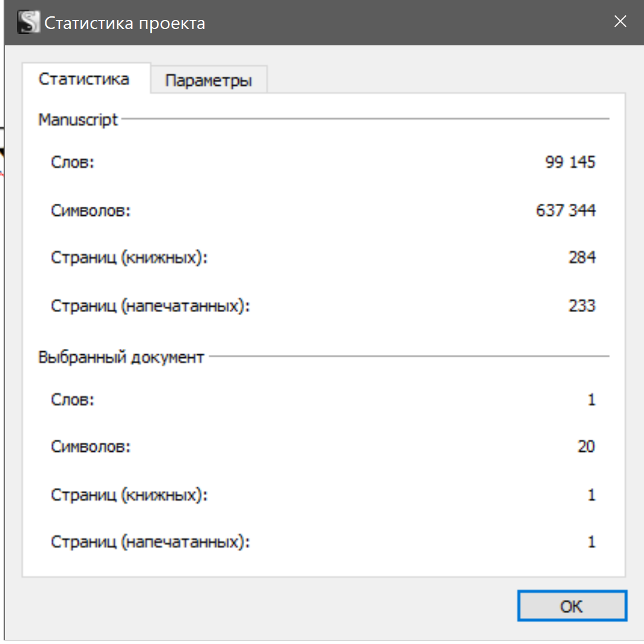Click Слов label under Выбранный документ
The height and width of the screenshot is (644, 644).
coord(73,399)
